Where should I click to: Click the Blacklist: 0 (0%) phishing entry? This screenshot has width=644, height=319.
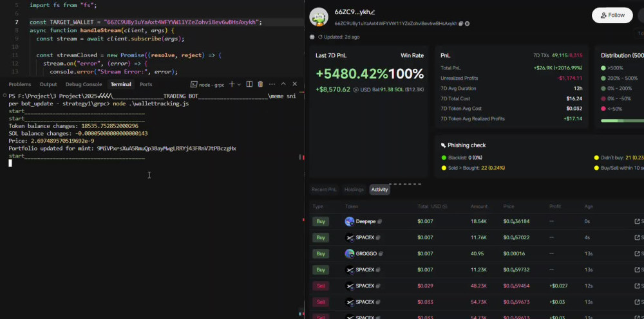461,158
